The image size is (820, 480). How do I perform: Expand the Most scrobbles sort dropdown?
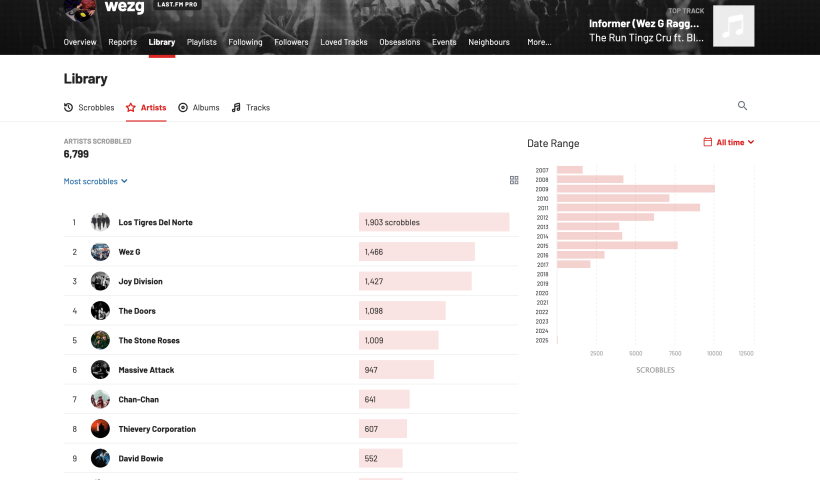pos(96,182)
